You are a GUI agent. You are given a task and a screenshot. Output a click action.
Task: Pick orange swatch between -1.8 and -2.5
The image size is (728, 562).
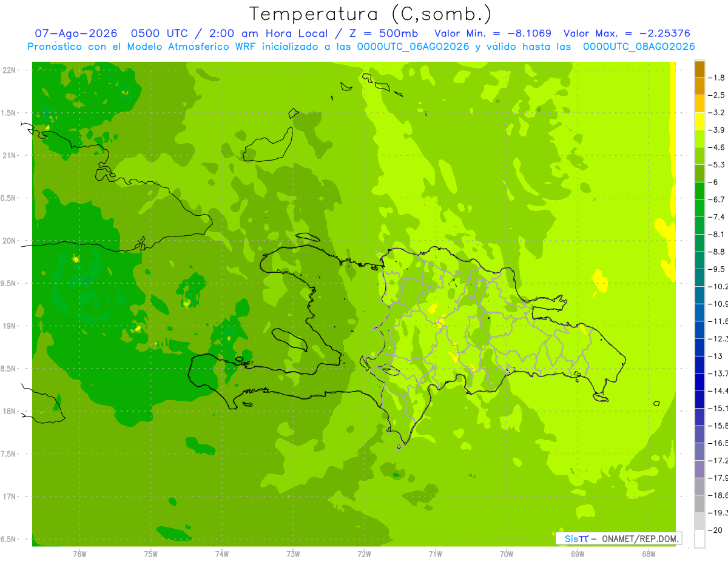(699, 86)
